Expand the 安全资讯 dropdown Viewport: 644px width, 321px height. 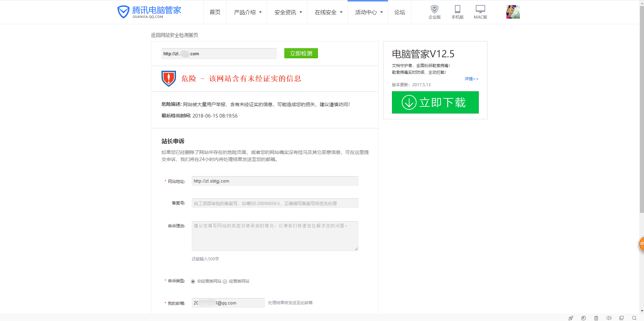[x=287, y=12]
